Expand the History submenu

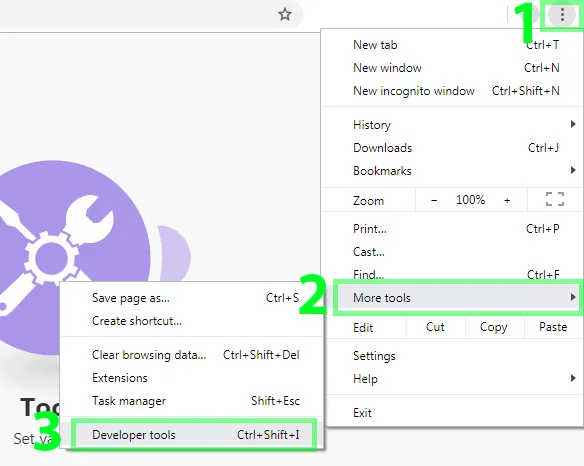452,124
